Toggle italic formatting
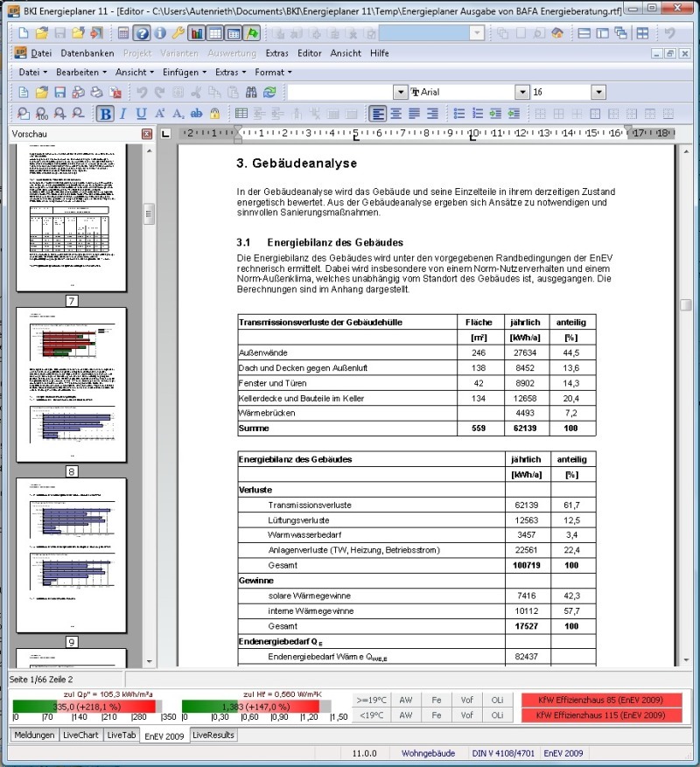The height and width of the screenshot is (767, 700). click(122, 114)
